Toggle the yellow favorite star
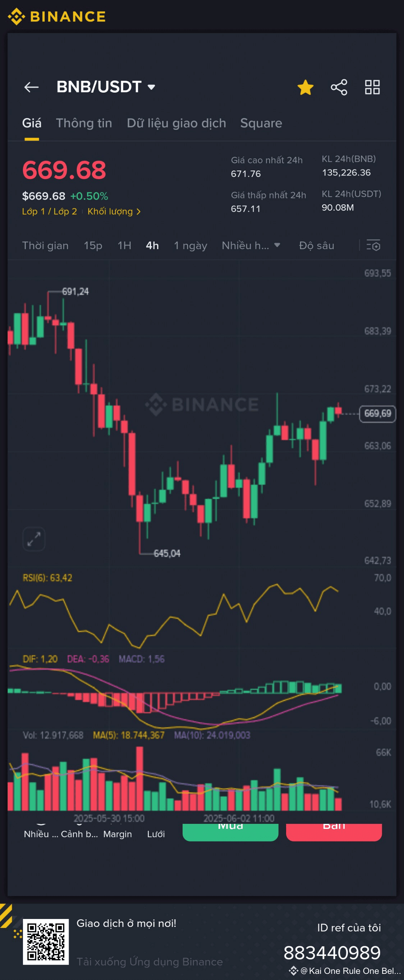This screenshot has width=404, height=980. tap(306, 88)
